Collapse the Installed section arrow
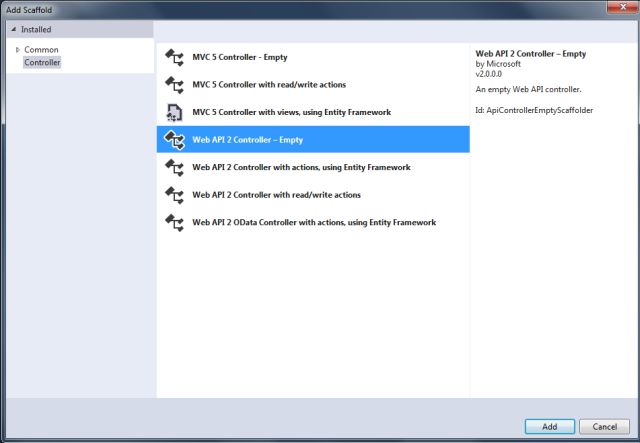This screenshot has width=640, height=443. [x=13, y=29]
